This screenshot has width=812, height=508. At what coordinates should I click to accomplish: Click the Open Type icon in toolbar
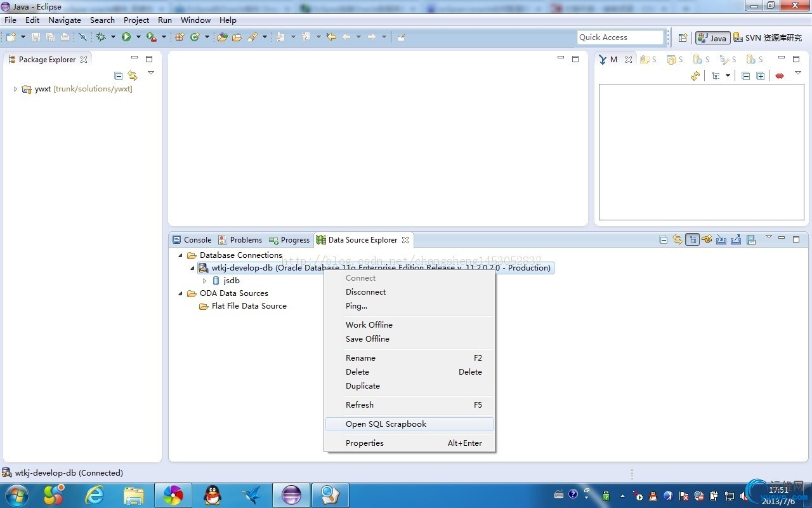click(x=222, y=37)
